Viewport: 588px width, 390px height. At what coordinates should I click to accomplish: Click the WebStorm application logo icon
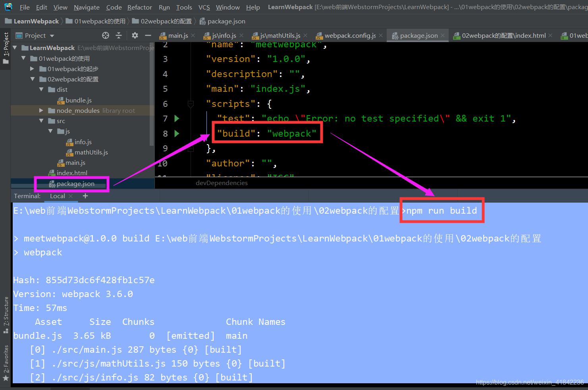(8, 7)
